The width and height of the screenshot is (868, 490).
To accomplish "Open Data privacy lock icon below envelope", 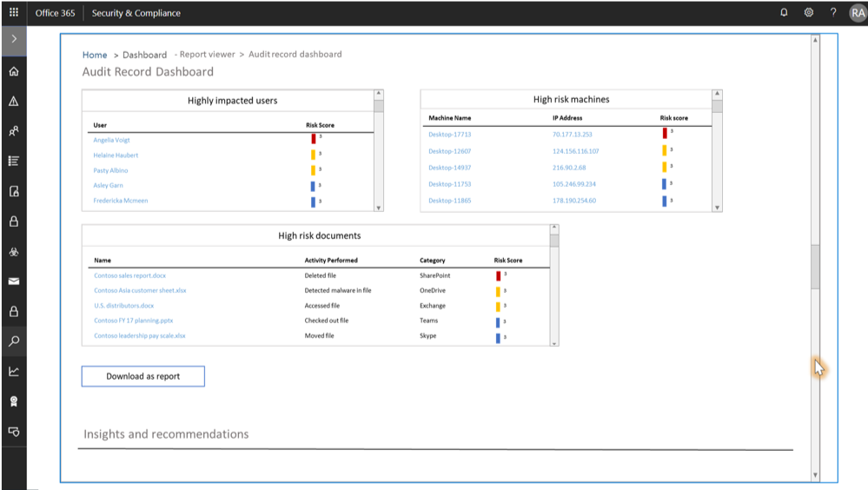I will click(x=14, y=311).
